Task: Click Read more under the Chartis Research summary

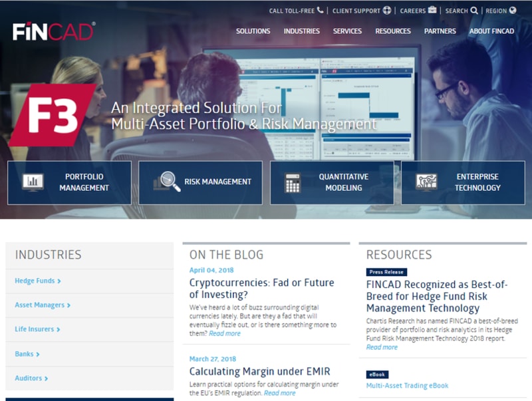Action: 382,347
